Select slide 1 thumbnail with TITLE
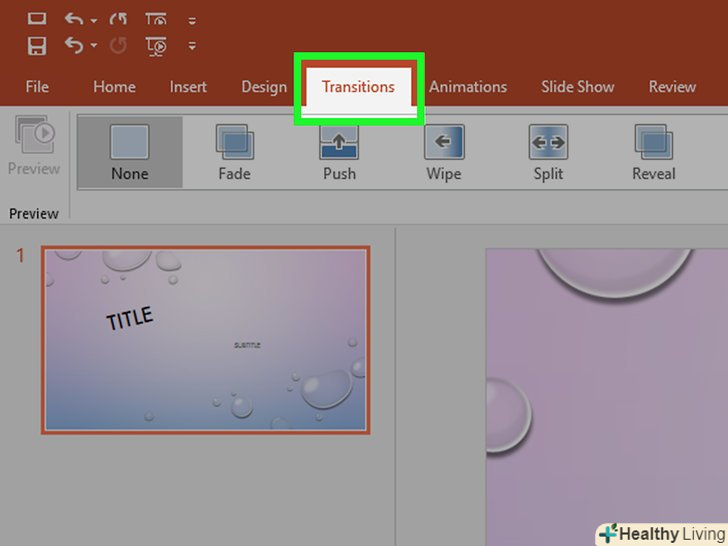The image size is (728, 546). pos(206,340)
